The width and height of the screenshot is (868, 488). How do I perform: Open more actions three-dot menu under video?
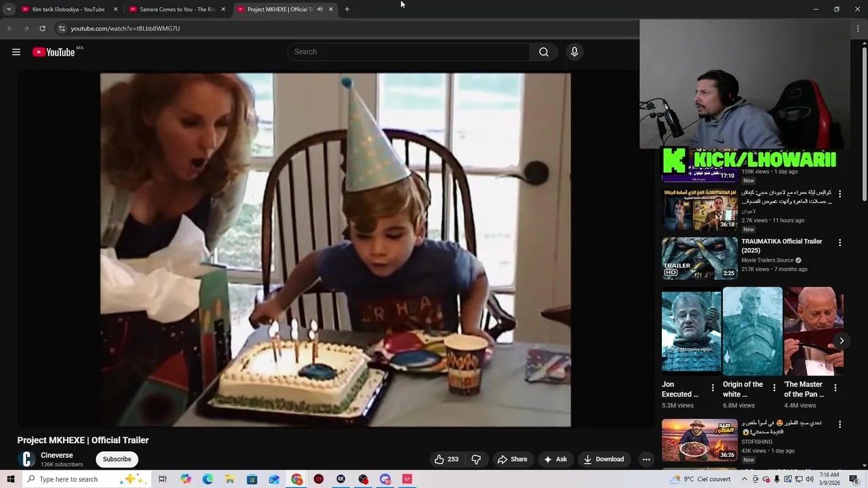pyautogui.click(x=646, y=459)
